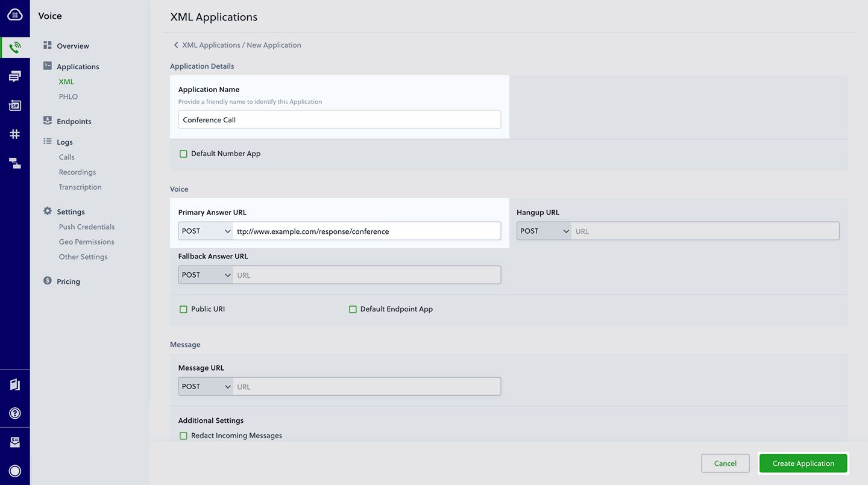Open the Console home globe icon
The image size is (868, 485).
coord(15,15)
